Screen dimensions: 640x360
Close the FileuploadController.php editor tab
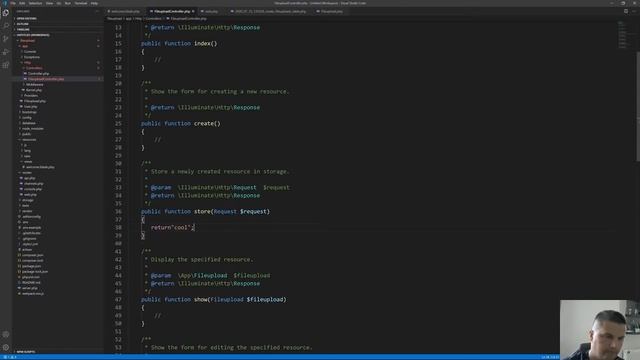tap(193, 11)
